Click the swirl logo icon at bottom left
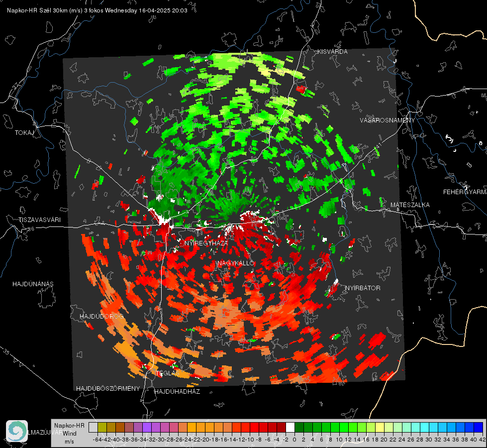The image size is (487, 448). pos(17,431)
